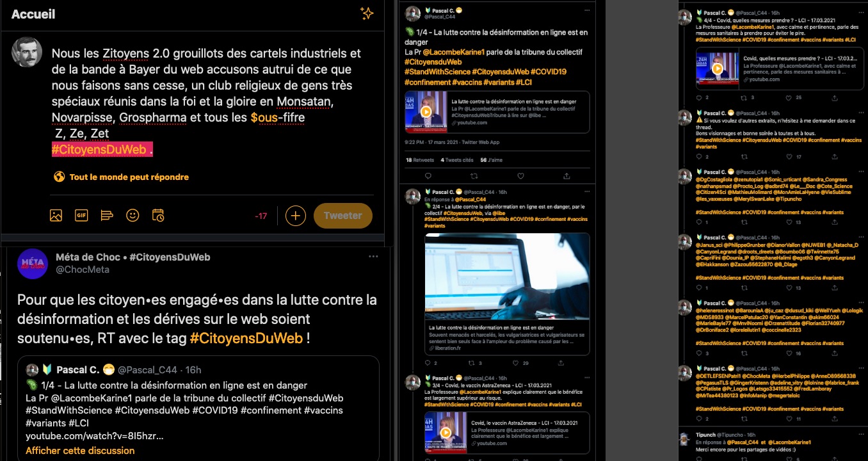
Task: Open the #CitoyensDuWeb hashtag in Méta de Choc tweet
Action: (x=246, y=338)
